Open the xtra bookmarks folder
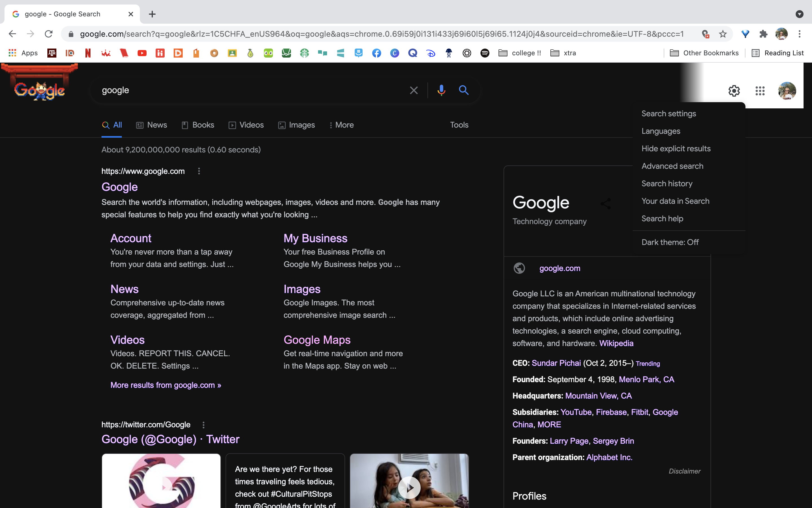This screenshot has width=812, height=508. pyautogui.click(x=563, y=53)
